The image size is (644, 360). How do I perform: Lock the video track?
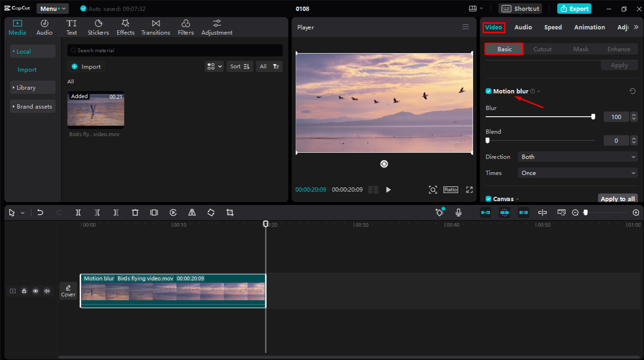coord(24,291)
